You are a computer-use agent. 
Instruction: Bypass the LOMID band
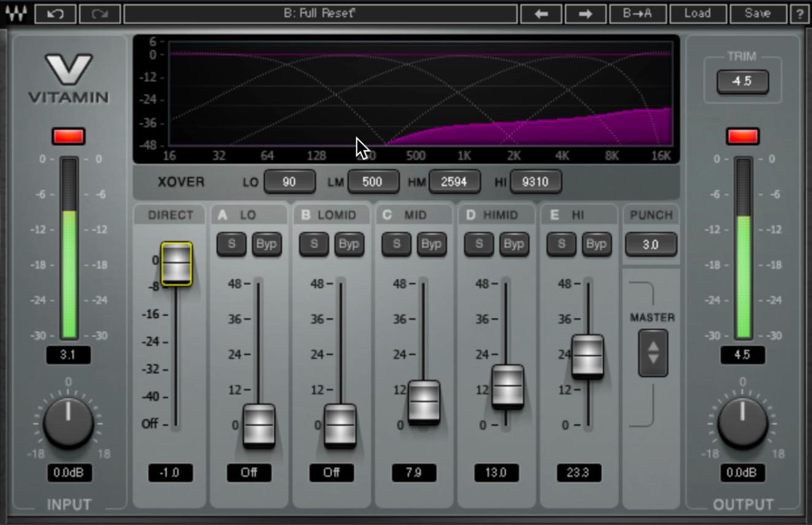pyautogui.click(x=349, y=244)
